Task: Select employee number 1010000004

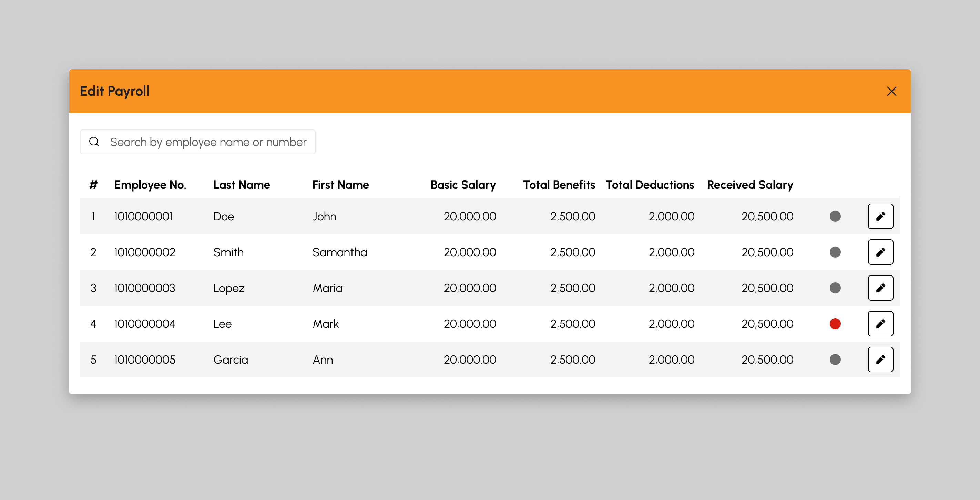Action: [x=145, y=324]
